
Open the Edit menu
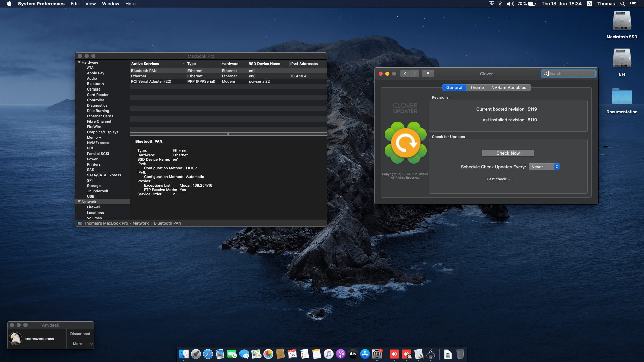[x=75, y=4]
